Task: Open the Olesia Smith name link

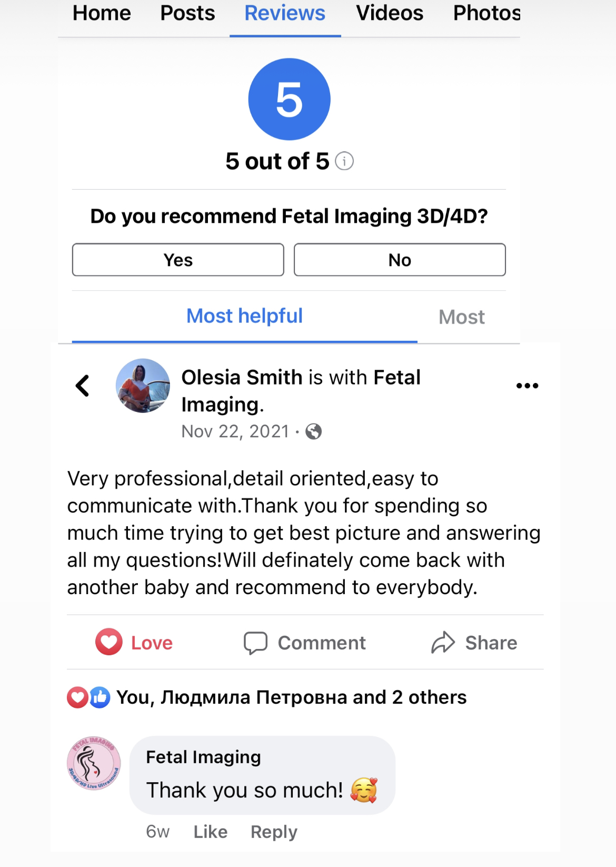Action: tap(242, 378)
